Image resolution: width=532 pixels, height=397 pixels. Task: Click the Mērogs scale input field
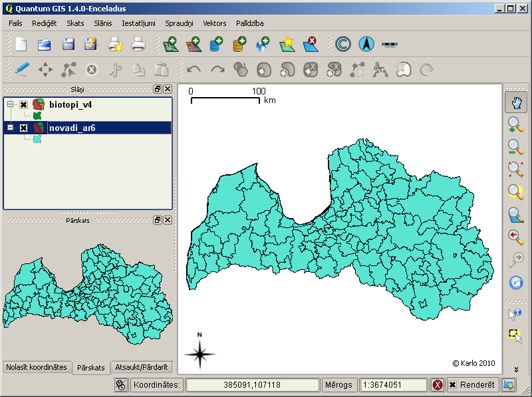point(393,385)
